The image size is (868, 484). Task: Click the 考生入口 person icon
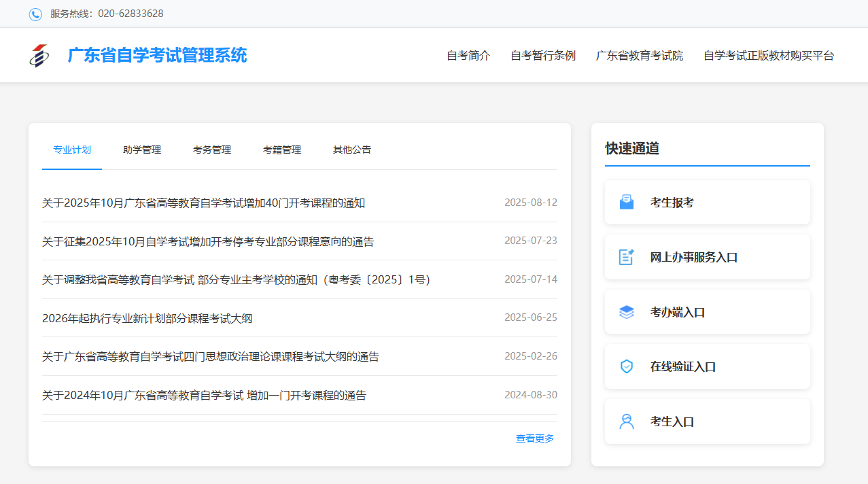(x=626, y=421)
